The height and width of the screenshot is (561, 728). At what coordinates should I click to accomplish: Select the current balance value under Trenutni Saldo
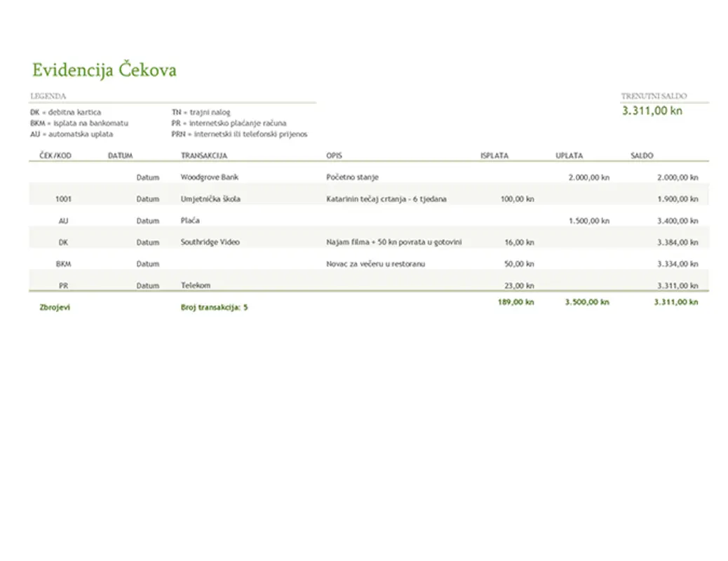(x=652, y=111)
